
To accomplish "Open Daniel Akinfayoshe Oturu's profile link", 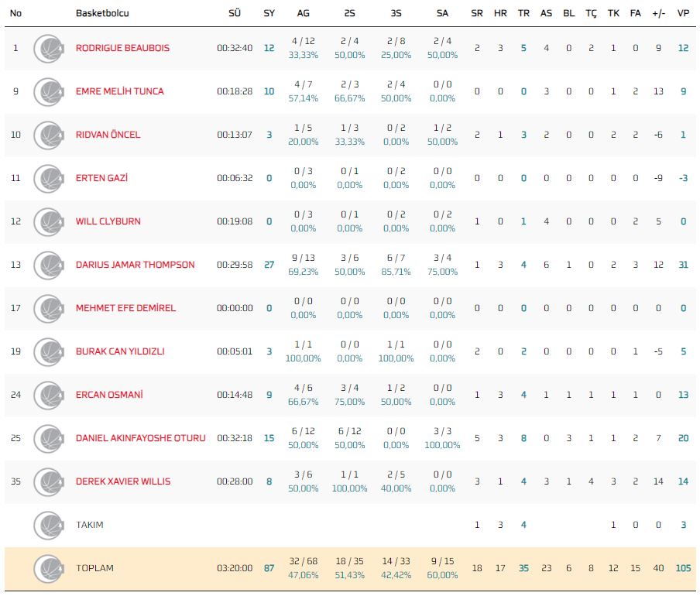I will [x=140, y=438].
